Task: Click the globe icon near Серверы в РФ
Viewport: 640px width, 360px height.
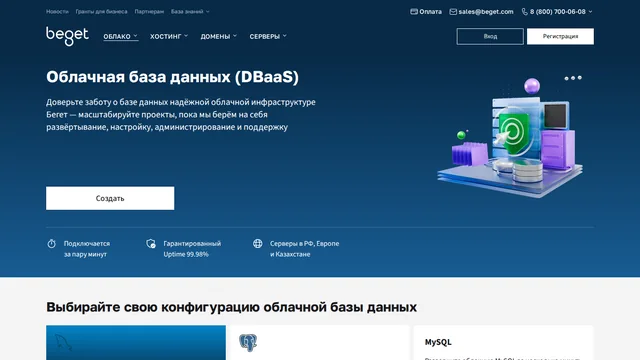Action: coord(258,244)
